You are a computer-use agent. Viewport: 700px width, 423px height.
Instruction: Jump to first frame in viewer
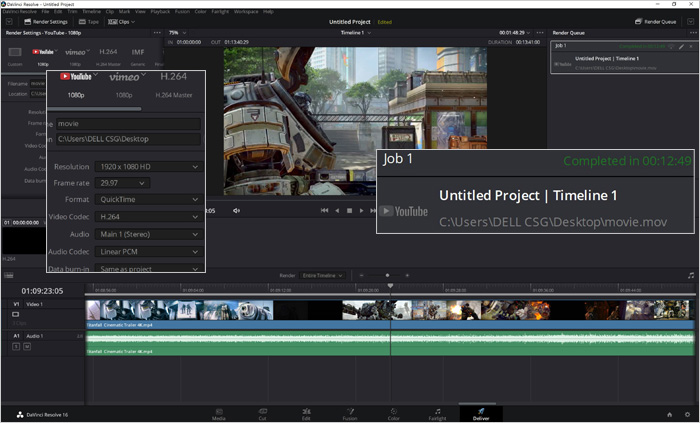pos(325,211)
